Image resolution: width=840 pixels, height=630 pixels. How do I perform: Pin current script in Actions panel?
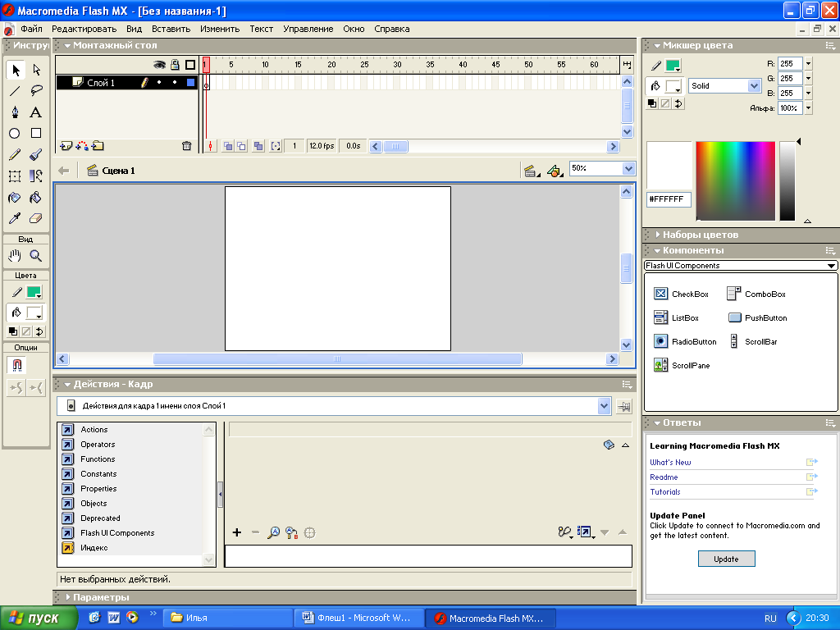(x=623, y=407)
